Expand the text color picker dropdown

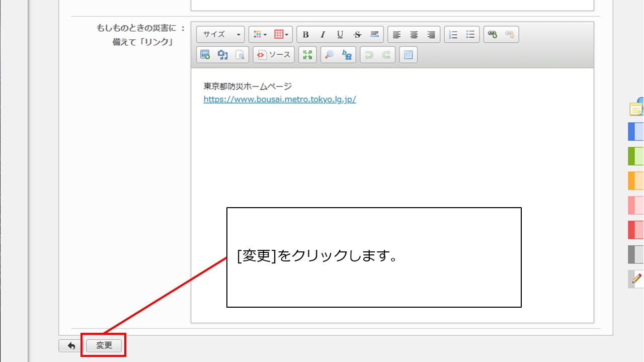coord(260,35)
